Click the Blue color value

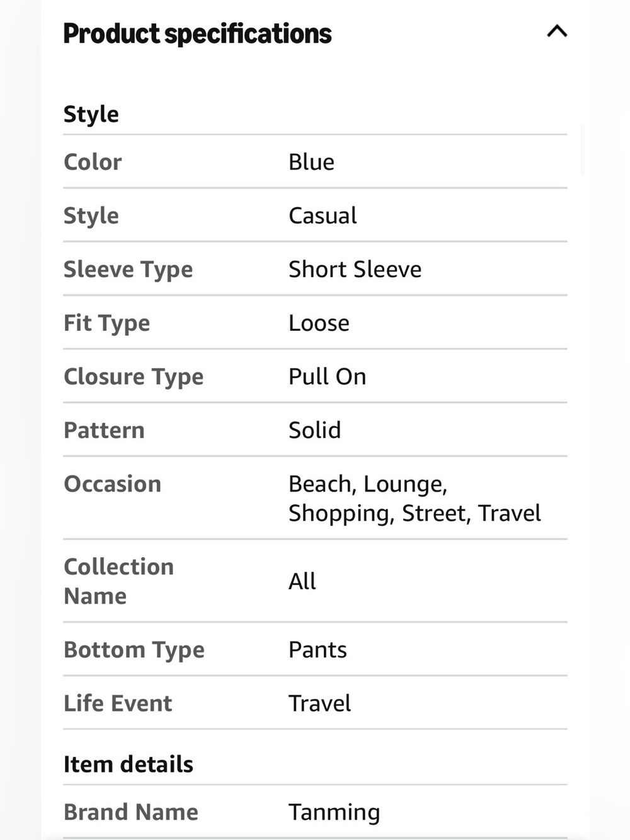pos(311,162)
